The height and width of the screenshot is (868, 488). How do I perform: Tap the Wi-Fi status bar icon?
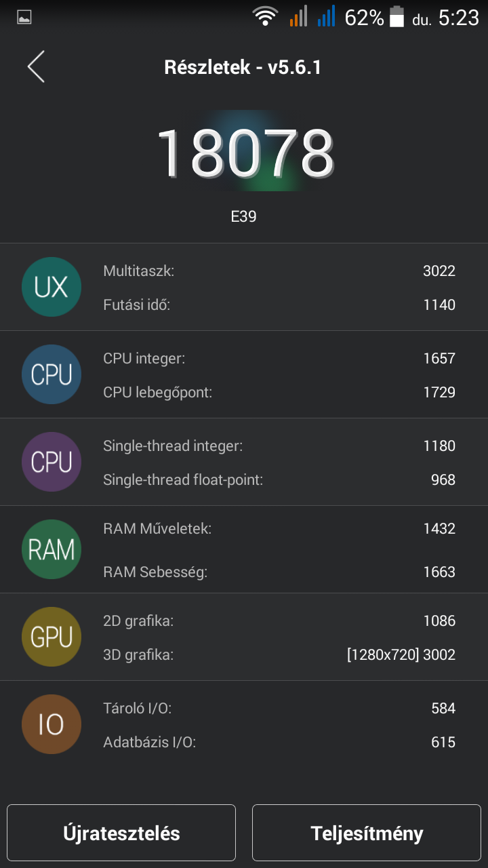pos(265,16)
